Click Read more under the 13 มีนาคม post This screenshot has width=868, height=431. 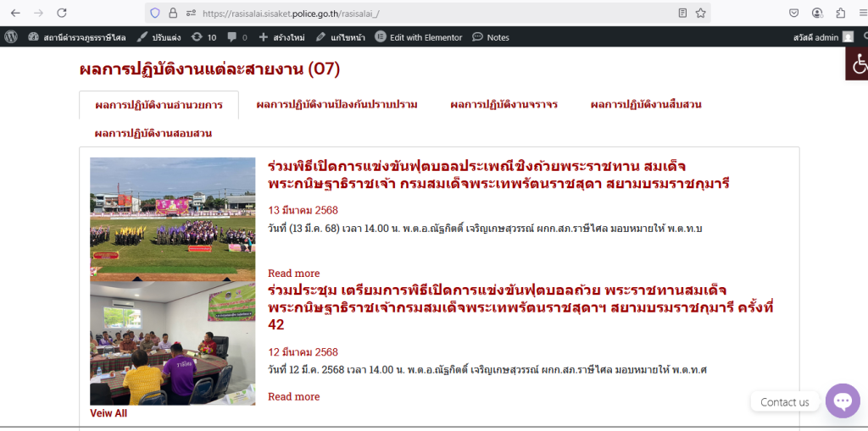293,273
